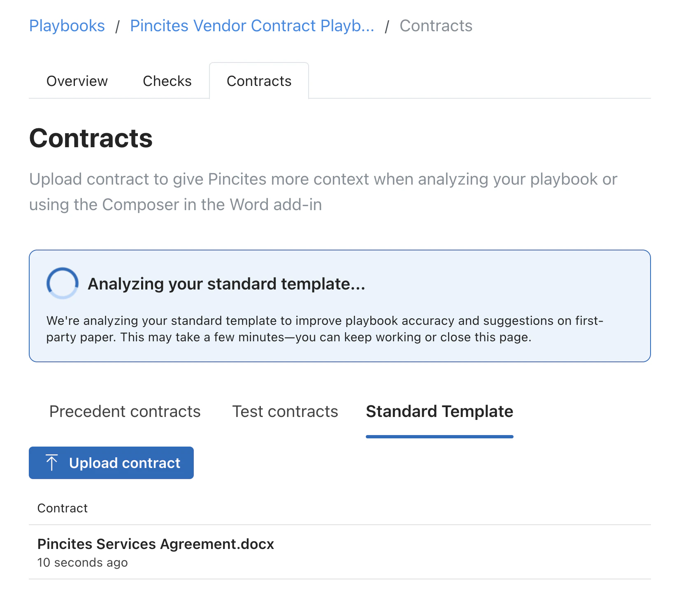Open the Pincites Vendor Contract Playbook breadcrumb

[x=251, y=25]
